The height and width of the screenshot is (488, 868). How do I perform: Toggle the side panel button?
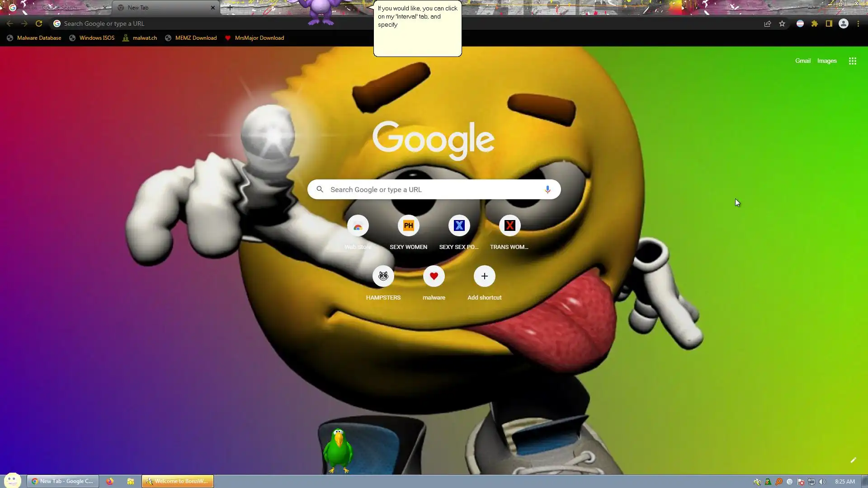click(x=829, y=24)
